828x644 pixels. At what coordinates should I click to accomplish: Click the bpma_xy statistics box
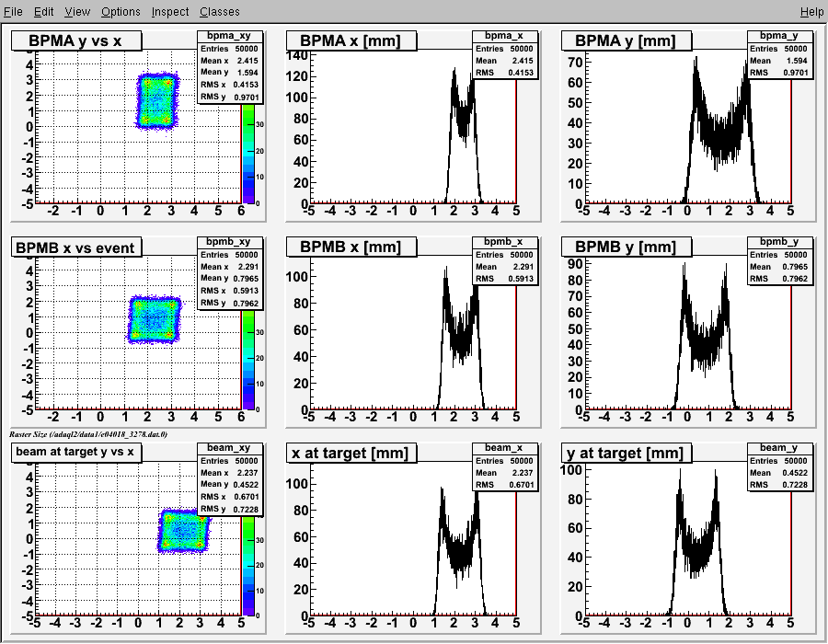pyautogui.click(x=230, y=67)
